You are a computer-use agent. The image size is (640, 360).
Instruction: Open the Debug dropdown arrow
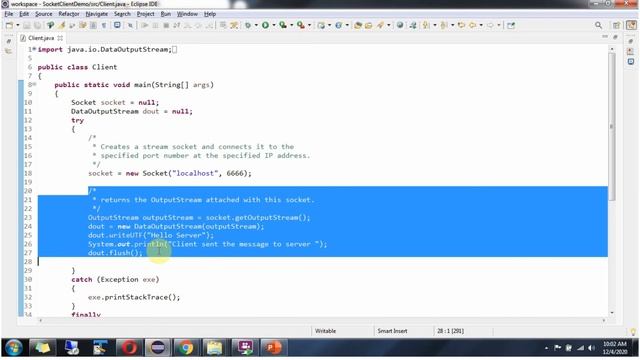[x=256, y=25]
